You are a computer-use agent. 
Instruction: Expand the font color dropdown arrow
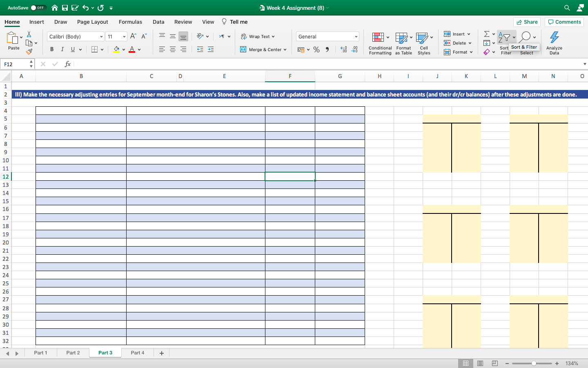[139, 50]
